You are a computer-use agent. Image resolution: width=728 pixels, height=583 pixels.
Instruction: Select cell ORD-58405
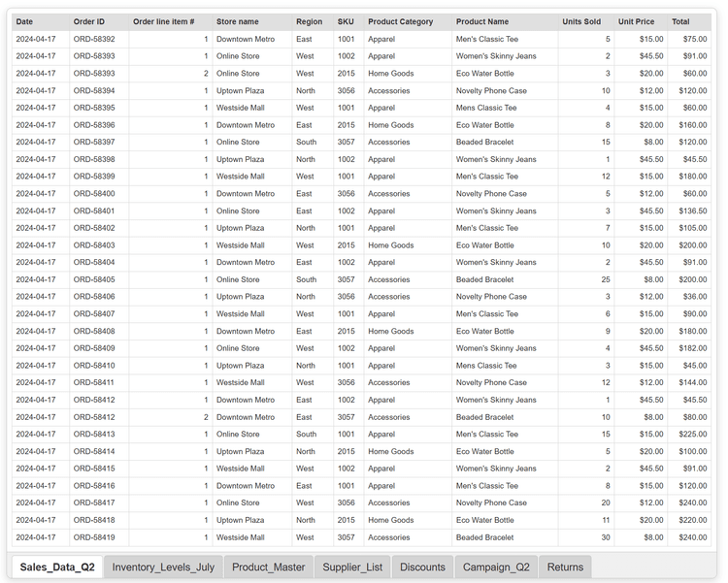point(99,279)
